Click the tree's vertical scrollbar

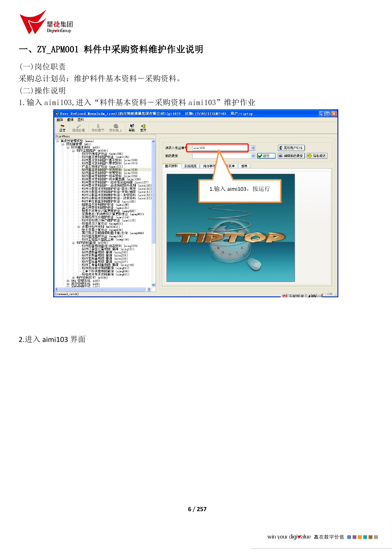[x=153, y=212]
